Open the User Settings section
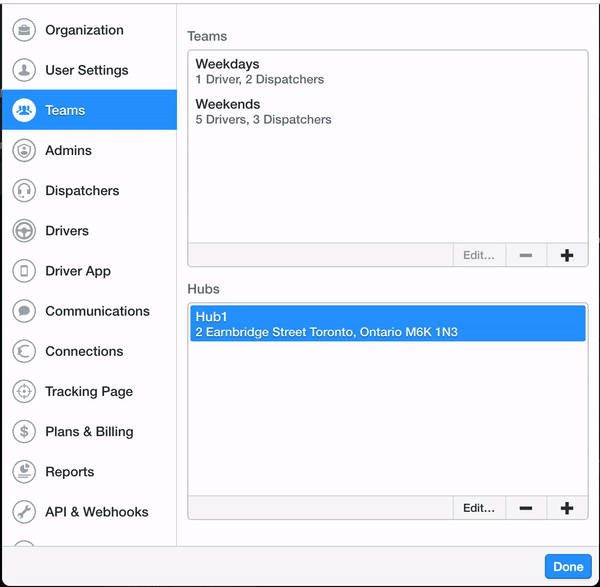 point(90,70)
